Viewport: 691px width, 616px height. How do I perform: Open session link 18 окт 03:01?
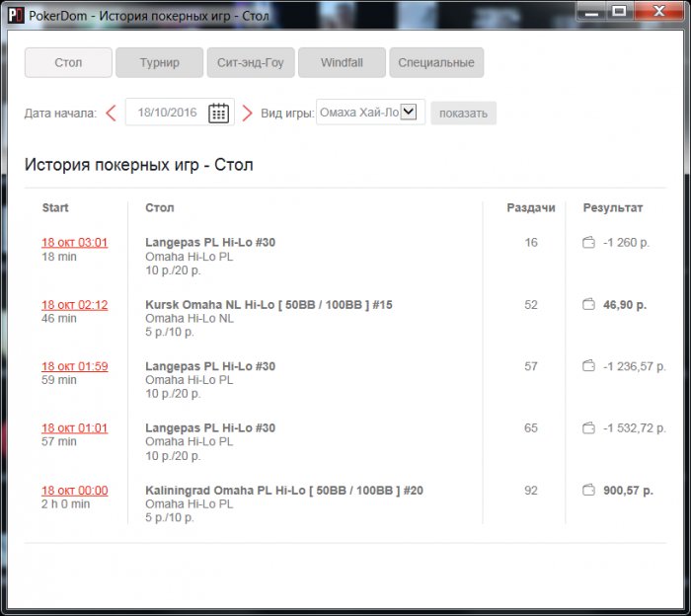click(x=74, y=243)
